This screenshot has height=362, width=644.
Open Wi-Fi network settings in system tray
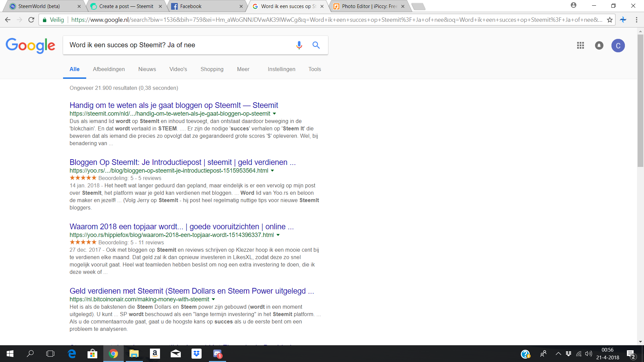pyautogui.click(x=579, y=354)
